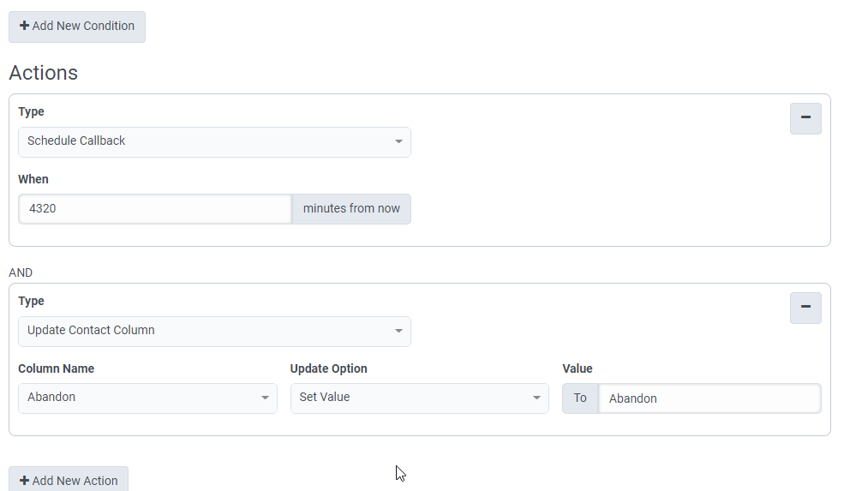Click the Type label above Schedule Callback

click(x=31, y=111)
